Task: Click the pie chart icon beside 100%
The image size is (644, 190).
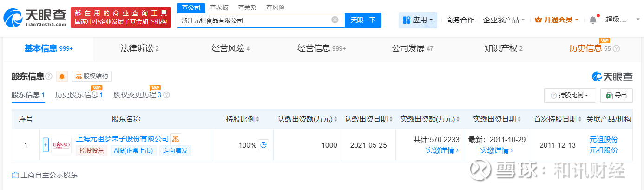Action: [263, 145]
